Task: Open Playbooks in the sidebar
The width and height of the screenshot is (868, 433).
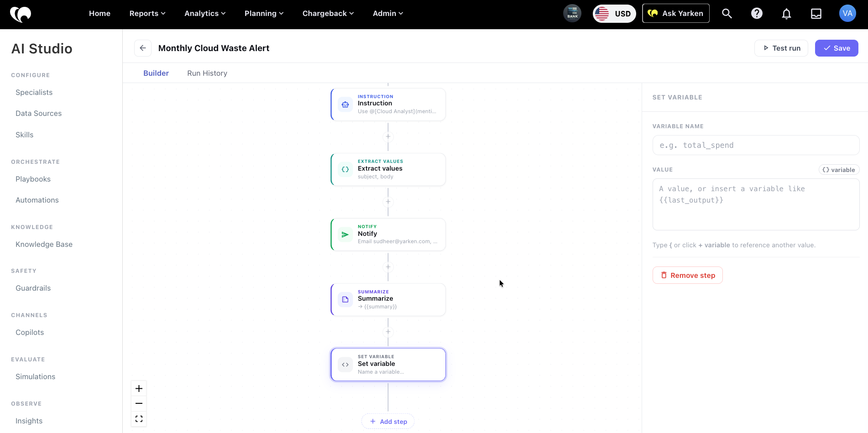Action: (x=33, y=179)
